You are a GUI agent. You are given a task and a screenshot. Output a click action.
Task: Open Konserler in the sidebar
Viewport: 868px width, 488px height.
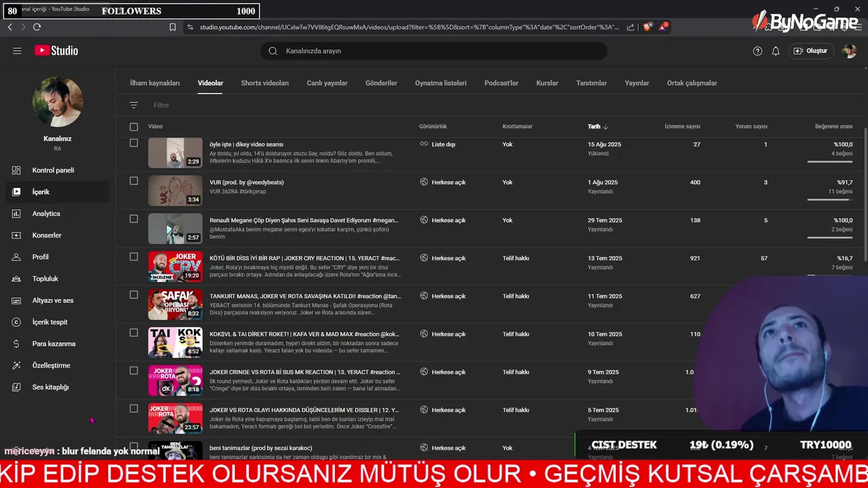57,235
